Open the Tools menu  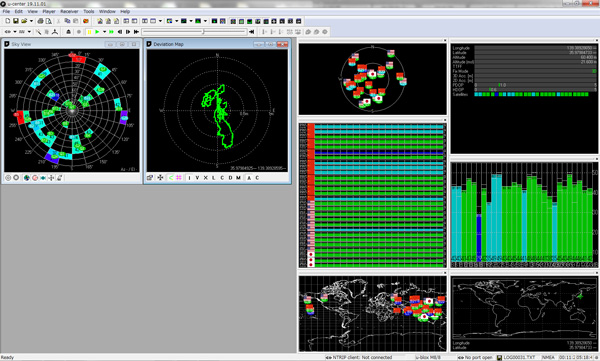89,11
